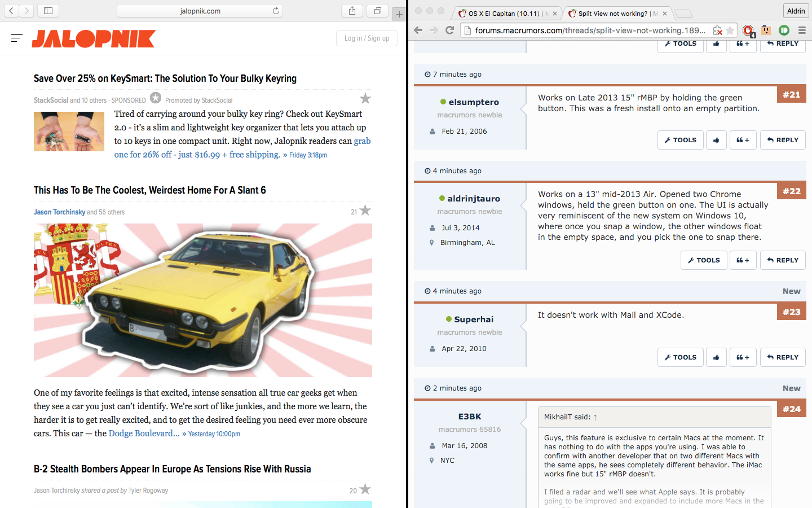Open the Chrome hamburger menu
This screenshot has height=508, width=812.
coord(802,30)
